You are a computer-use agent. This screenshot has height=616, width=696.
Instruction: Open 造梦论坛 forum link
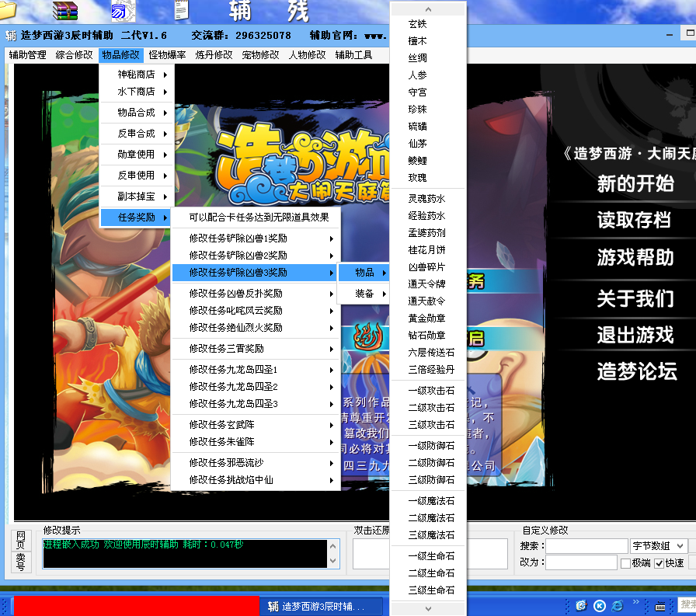[x=637, y=371]
